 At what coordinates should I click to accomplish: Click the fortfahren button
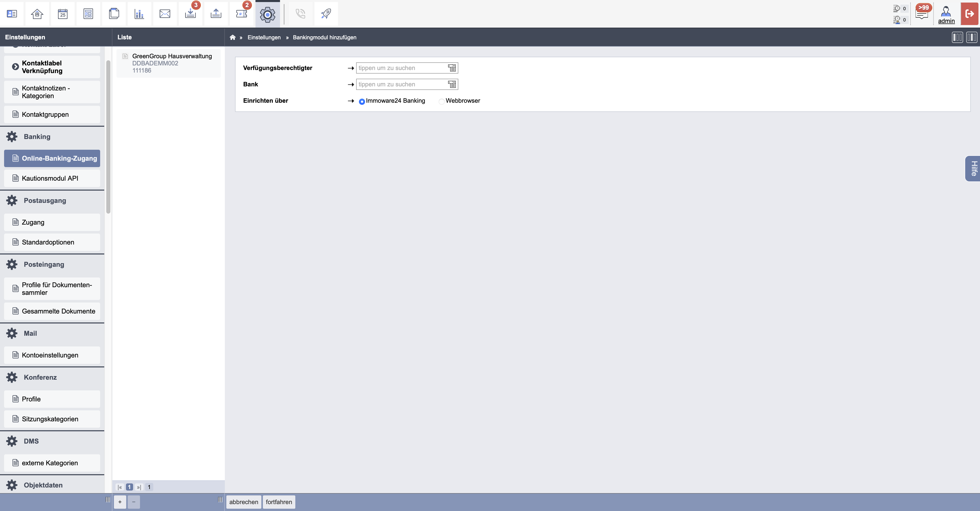[279, 502]
